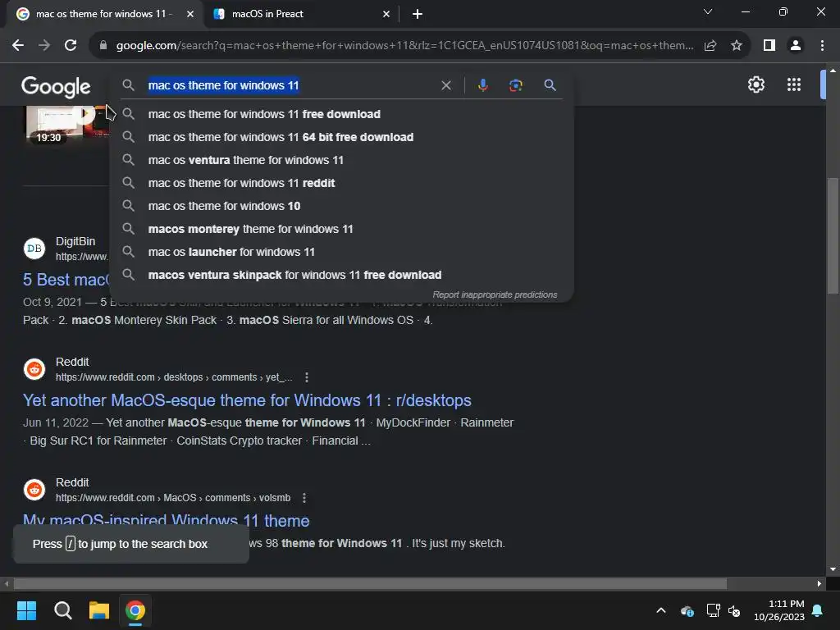
Task: Click the reddit.com MacOS URL breadcrumb
Action: click(173, 498)
